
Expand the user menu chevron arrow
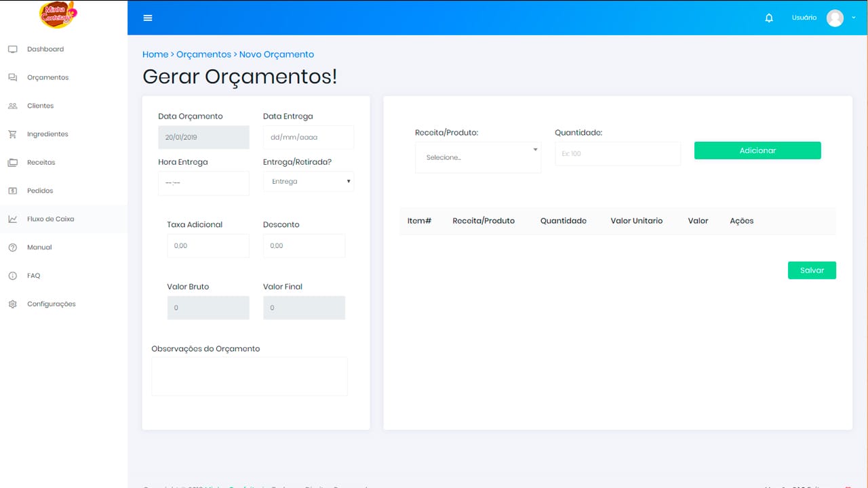click(x=854, y=18)
